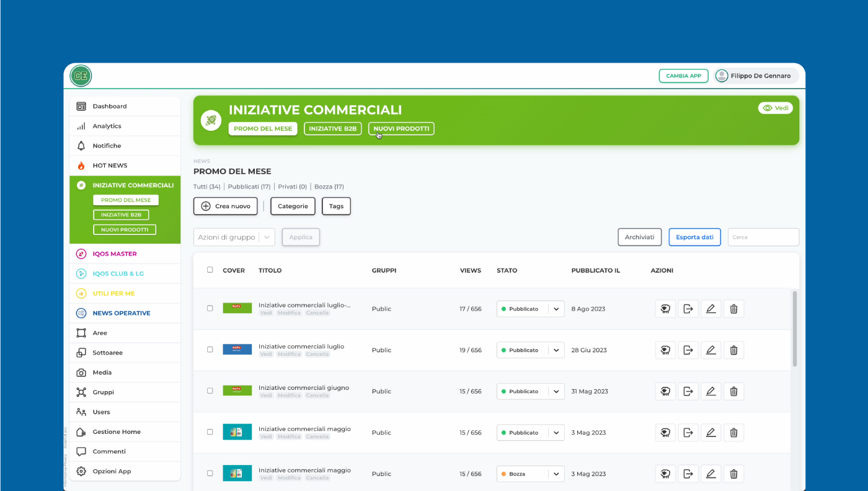Open IQOS CLUB & LG section
This screenshot has width=868, height=491.
(x=125, y=273)
